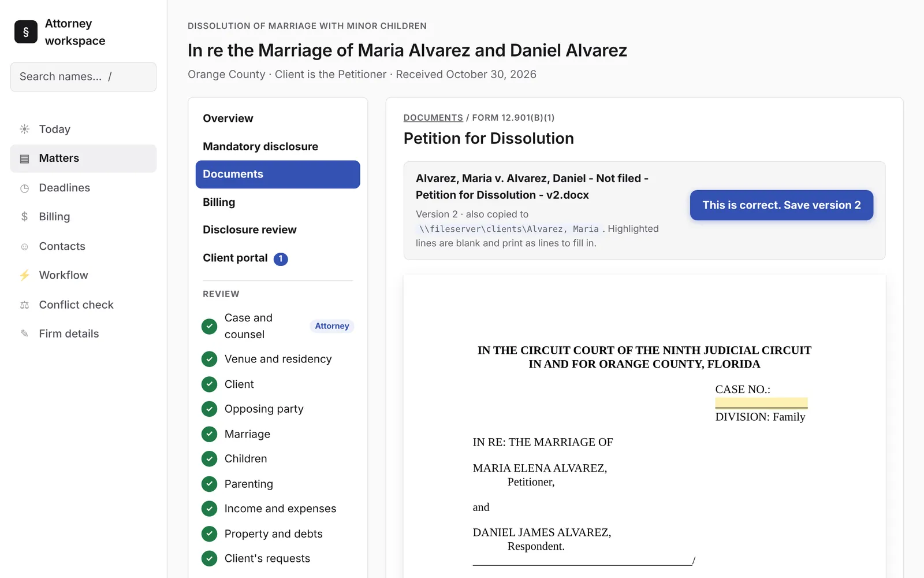Open Workflow in the sidebar
Viewport: 924px width, 578px height.
point(83,275)
